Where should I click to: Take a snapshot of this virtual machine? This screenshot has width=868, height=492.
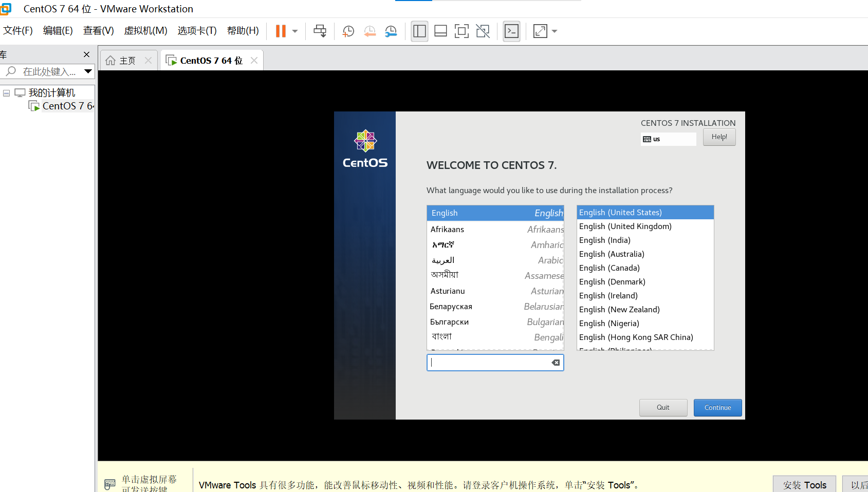tap(348, 31)
